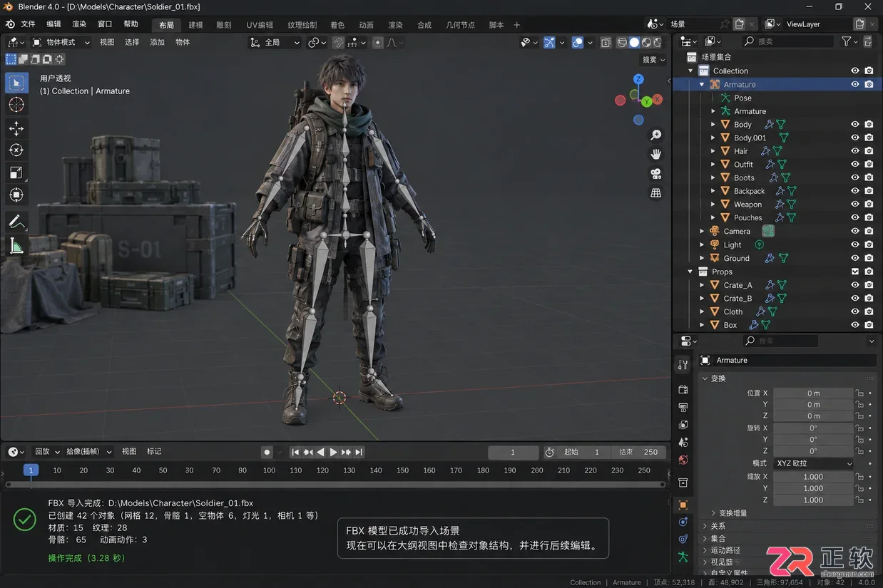Click the current frame number field
Screen dimensions: 883x588
pos(513,452)
